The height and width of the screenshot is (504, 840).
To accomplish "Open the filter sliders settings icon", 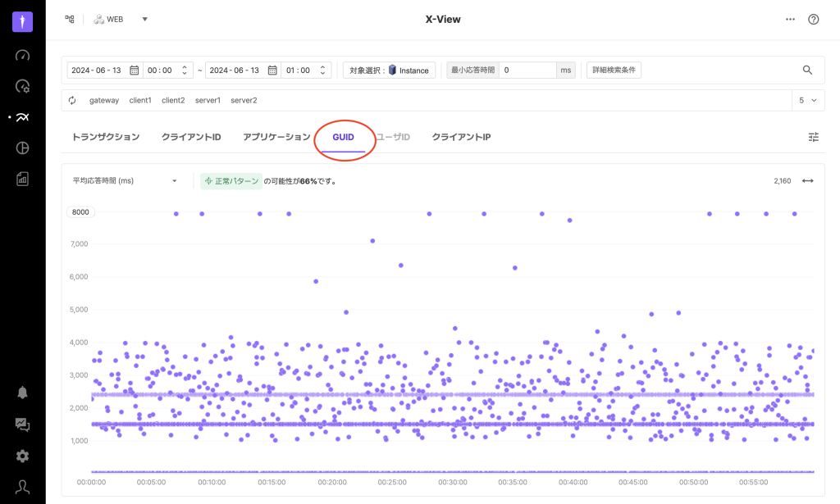I will [813, 137].
